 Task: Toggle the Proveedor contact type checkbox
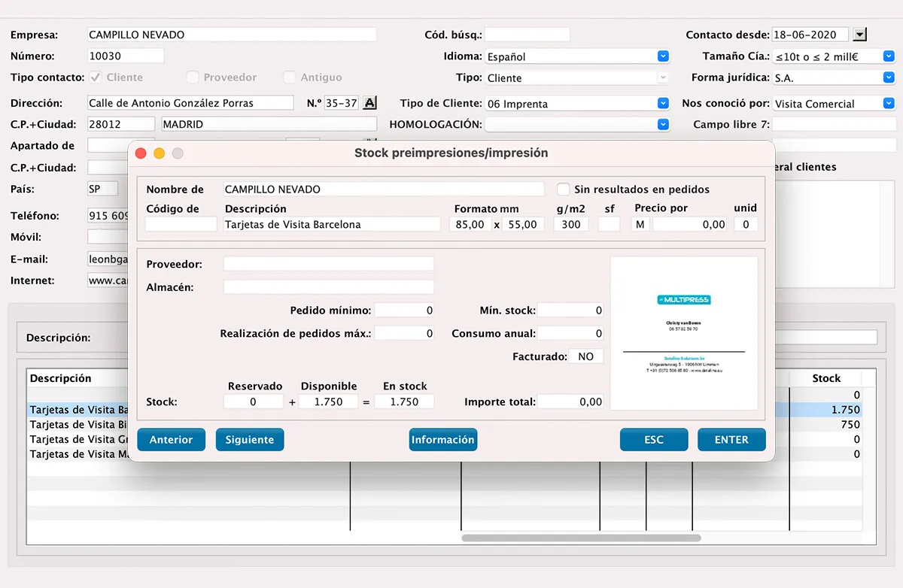click(193, 77)
